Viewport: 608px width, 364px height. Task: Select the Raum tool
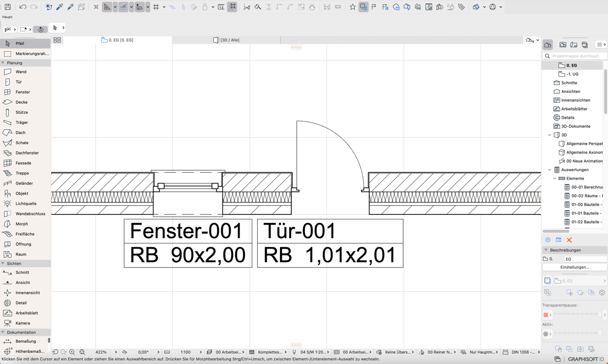coord(25,254)
